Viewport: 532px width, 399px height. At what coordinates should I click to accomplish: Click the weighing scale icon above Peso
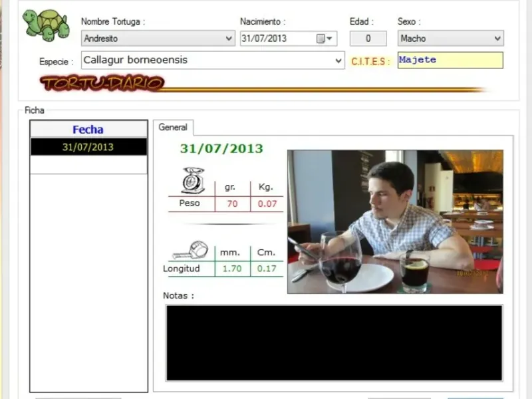click(192, 180)
